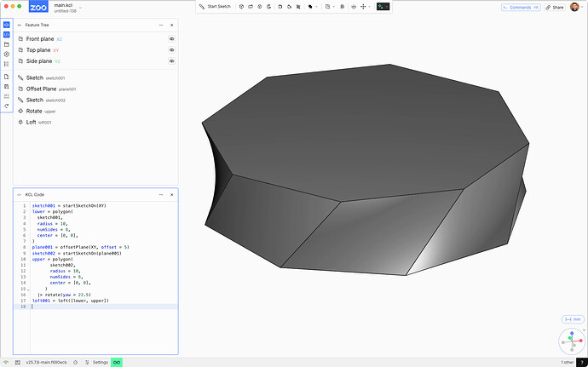
Task: Close the KCL Code pane
Action: (x=172, y=194)
